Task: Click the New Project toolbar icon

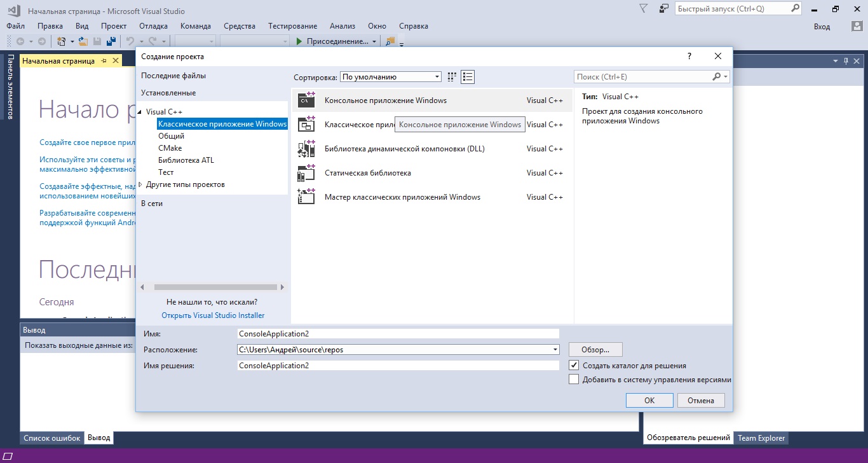Action: point(62,41)
